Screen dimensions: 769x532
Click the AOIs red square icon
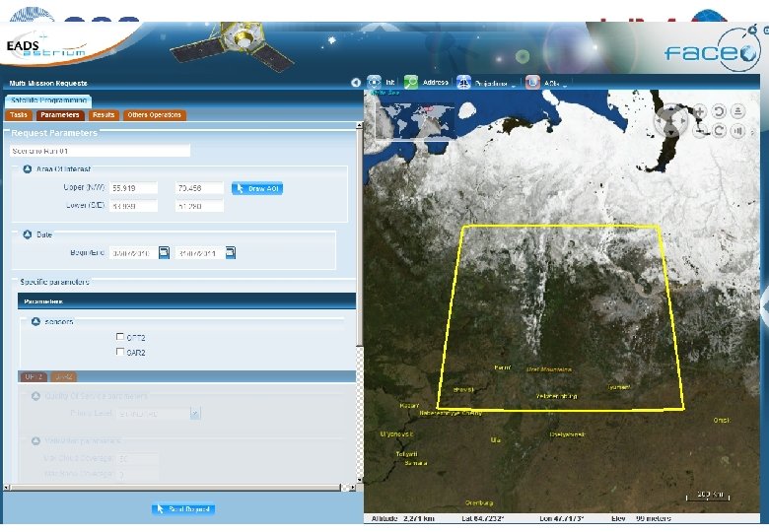(x=532, y=83)
